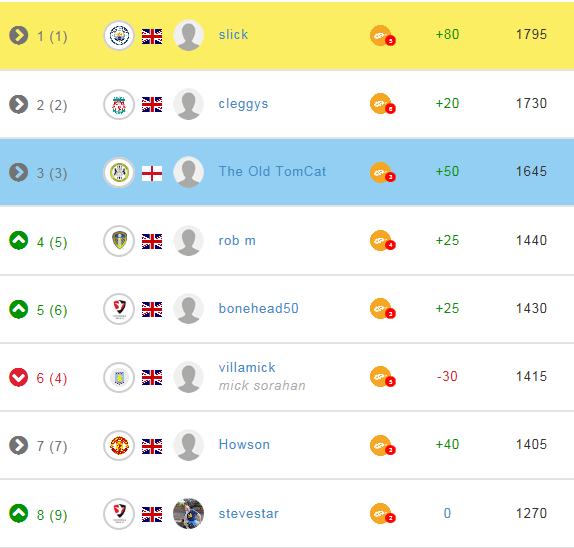Click the Manchester United crest beside Howson
574x548 pixels.
[x=119, y=446]
